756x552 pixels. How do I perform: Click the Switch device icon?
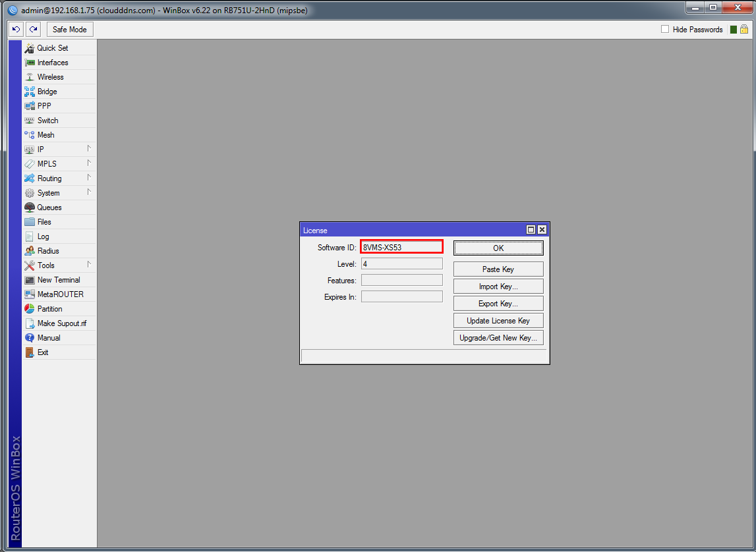pyautogui.click(x=30, y=121)
